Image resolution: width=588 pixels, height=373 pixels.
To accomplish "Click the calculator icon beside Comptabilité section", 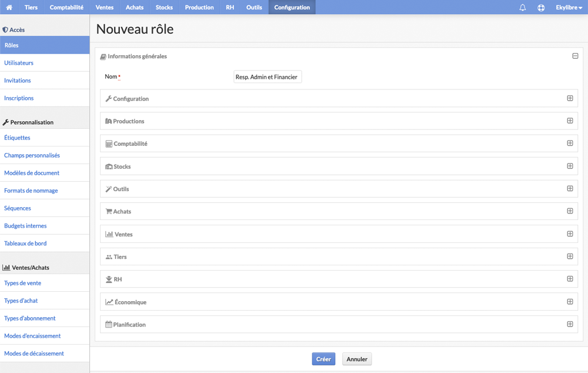I will (x=109, y=144).
